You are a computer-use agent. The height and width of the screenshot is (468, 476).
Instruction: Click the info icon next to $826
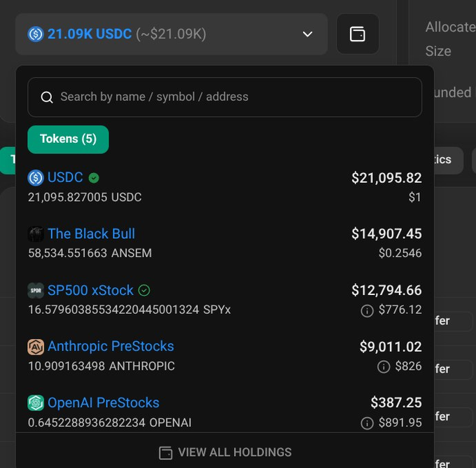(x=384, y=367)
